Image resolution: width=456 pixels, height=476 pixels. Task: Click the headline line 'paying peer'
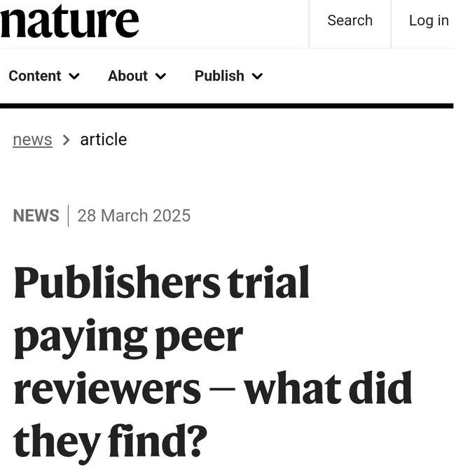point(129,339)
